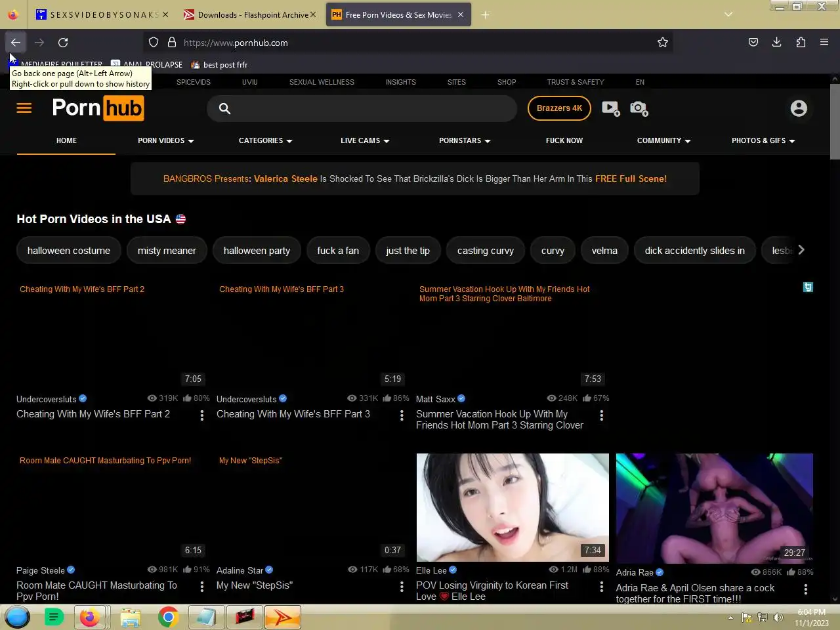Open the EN language selector
This screenshot has width=840, height=630.
click(x=640, y=82)
